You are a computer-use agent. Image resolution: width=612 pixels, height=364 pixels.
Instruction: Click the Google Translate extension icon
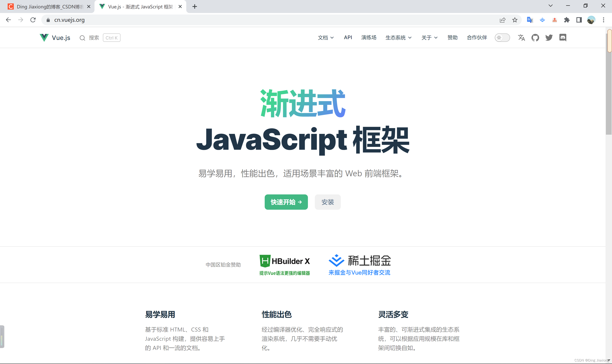click(530, 20)
